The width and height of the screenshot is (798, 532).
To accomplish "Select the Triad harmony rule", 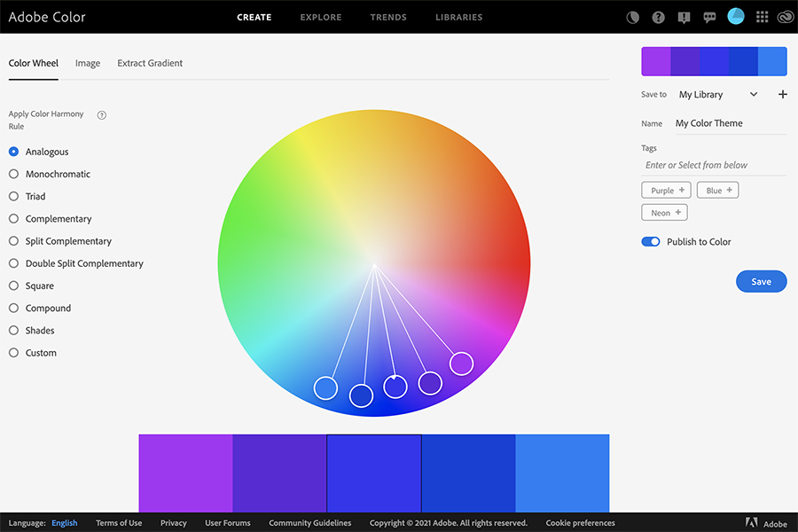I will pyautogui.click(x=27, y=197).
